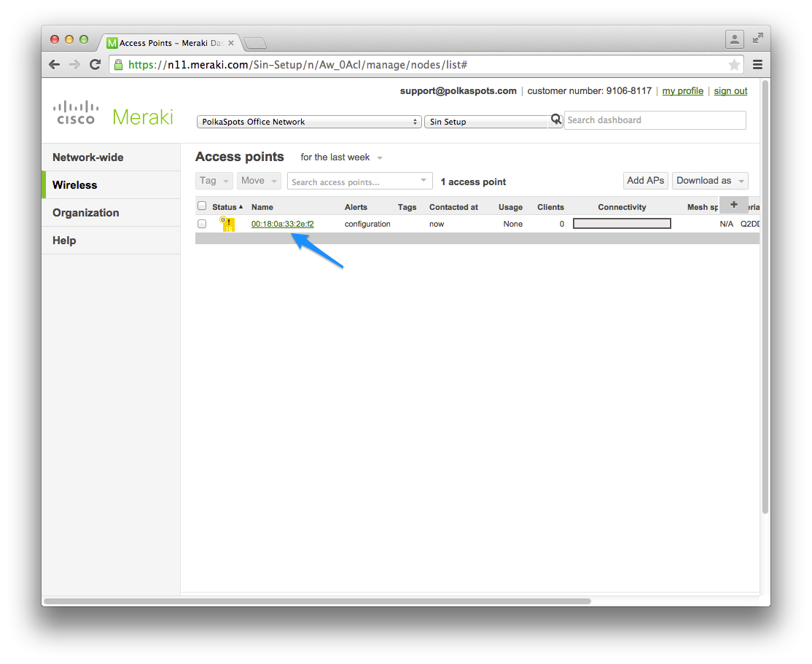The width and height of the screenshot is (812, 664).
Task: Bookmark this page with the star icon
Action: [734, 65]
